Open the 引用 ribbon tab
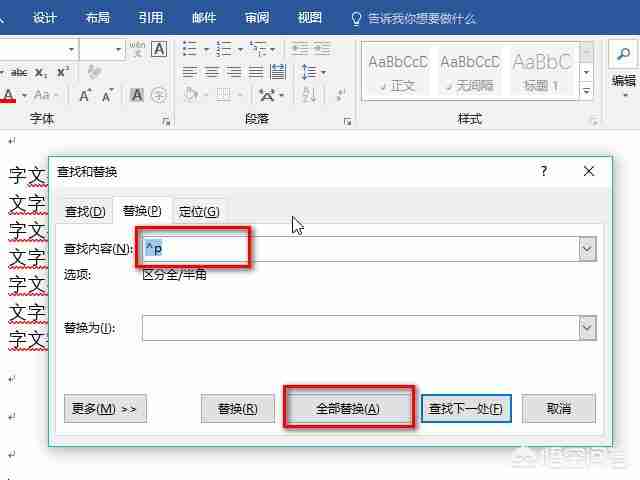 (150, 18)
